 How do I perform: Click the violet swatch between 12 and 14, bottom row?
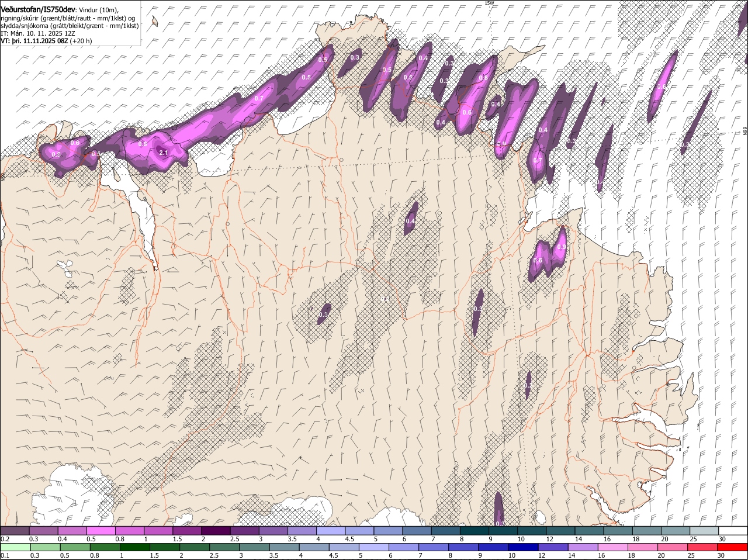coord(552,547)
